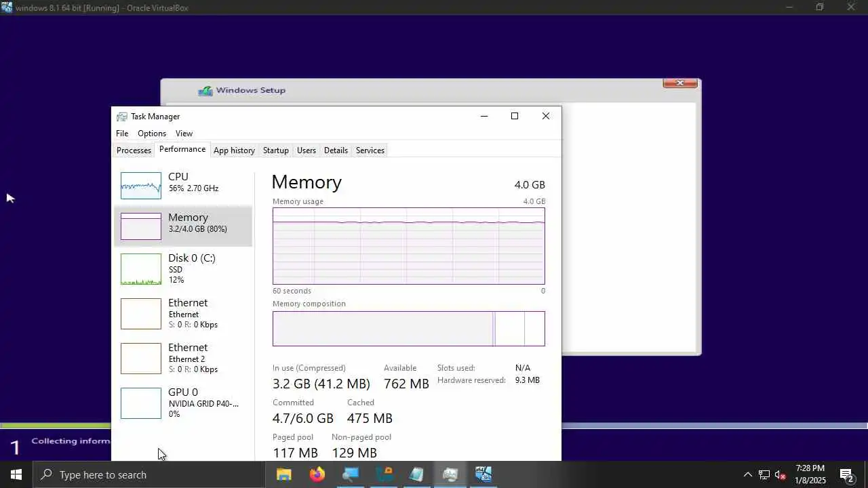This screenshot has height=488, width=868.
Task: Select the Ethernet 2 graph thumbnail
Action: point(141,359)
